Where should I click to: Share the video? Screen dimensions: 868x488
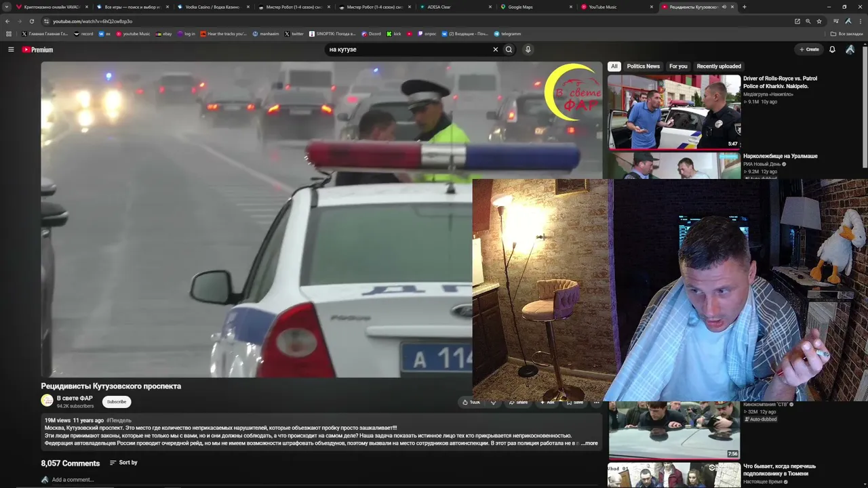519,402
